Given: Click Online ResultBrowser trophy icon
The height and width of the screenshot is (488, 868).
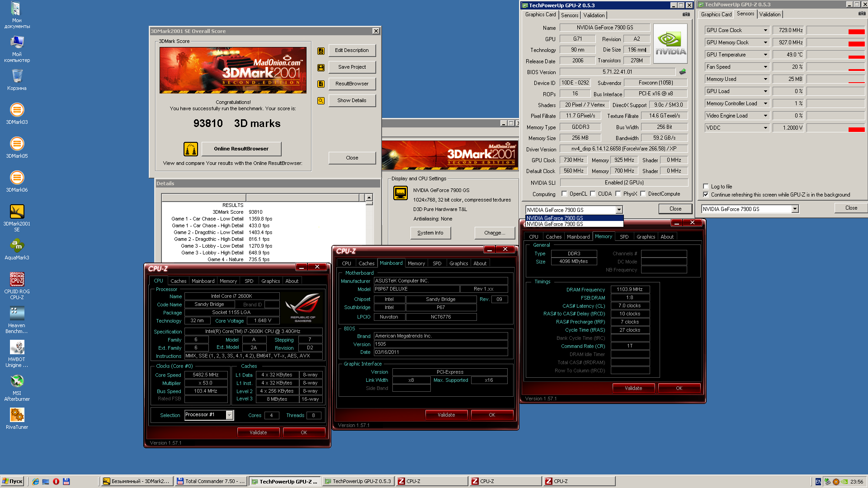Looking at the screenshot, I should pos(190,149).
